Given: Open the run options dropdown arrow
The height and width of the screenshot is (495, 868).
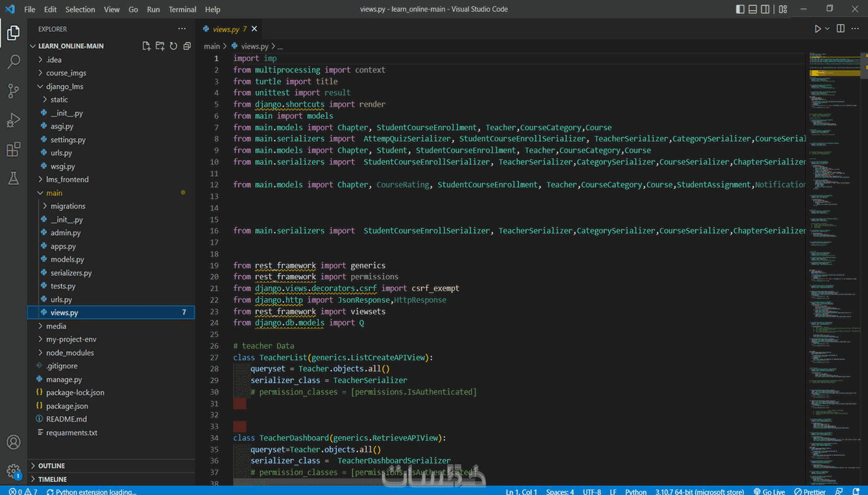Looking at the screenshot, I should [827, 29].
